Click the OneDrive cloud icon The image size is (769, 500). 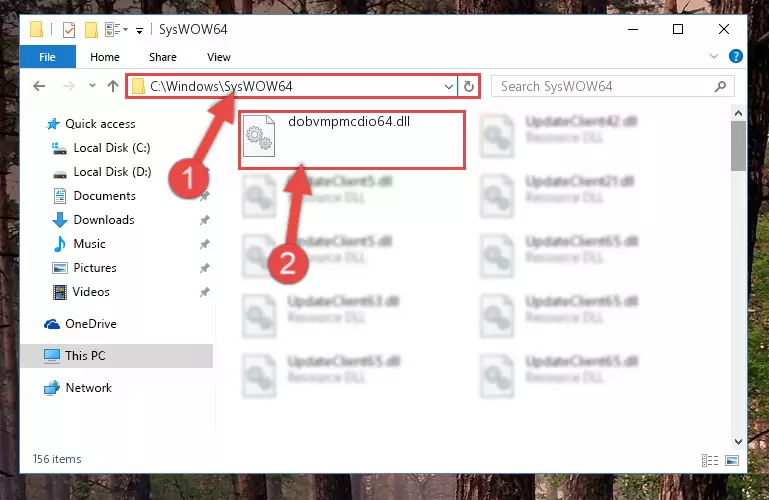coord(52,324)
